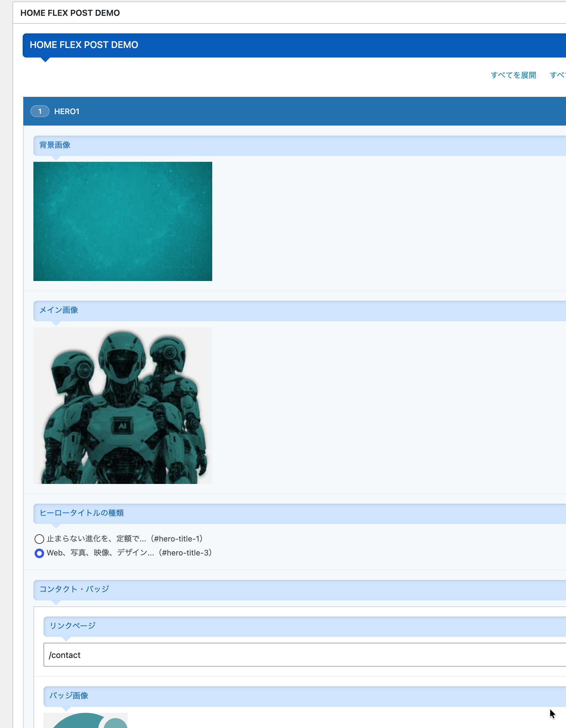Open the robots main image thumbnail
The width and height of the screenshot is (566, 728).
click(x=123, y=405)
